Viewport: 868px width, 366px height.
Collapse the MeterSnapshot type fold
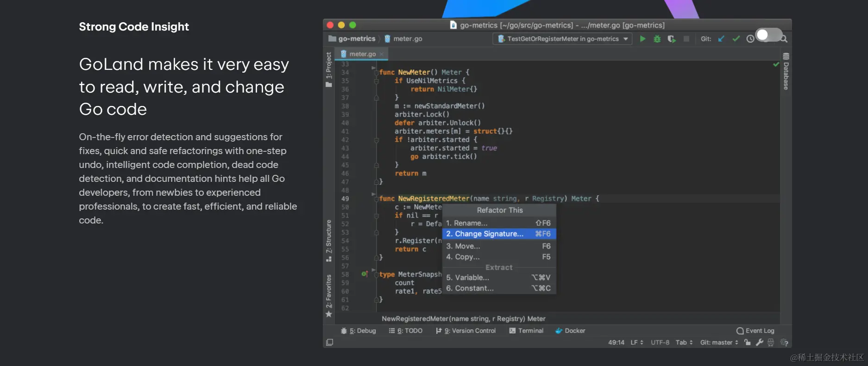[x=376, y=275]
